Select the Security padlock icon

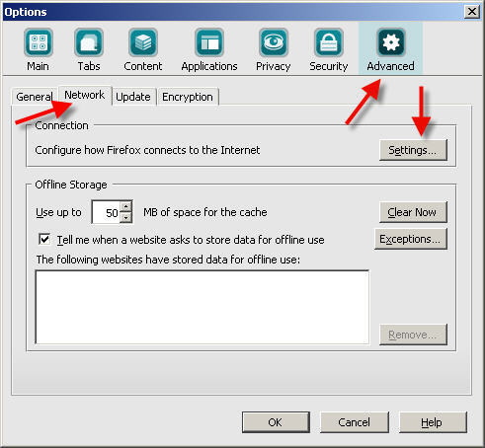[x=329, y=42]
